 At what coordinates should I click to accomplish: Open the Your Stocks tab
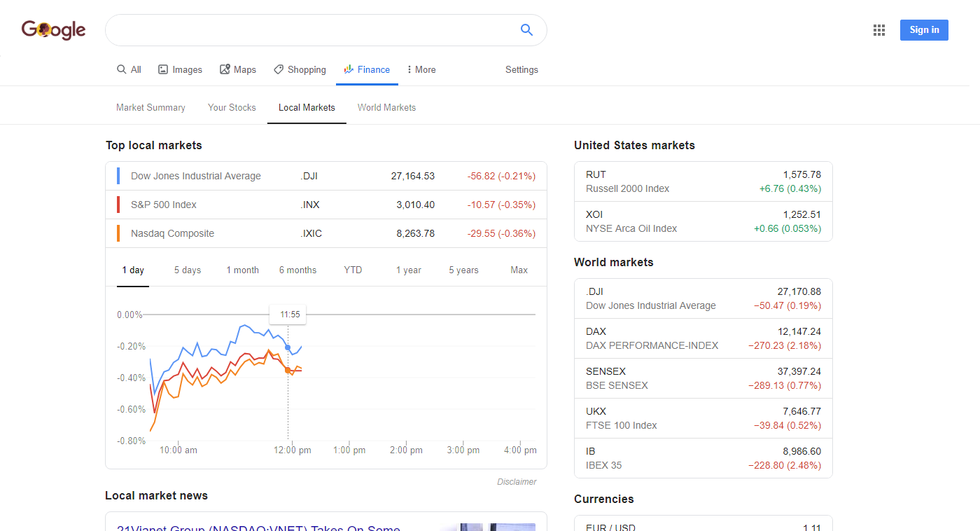pos(232,107)
